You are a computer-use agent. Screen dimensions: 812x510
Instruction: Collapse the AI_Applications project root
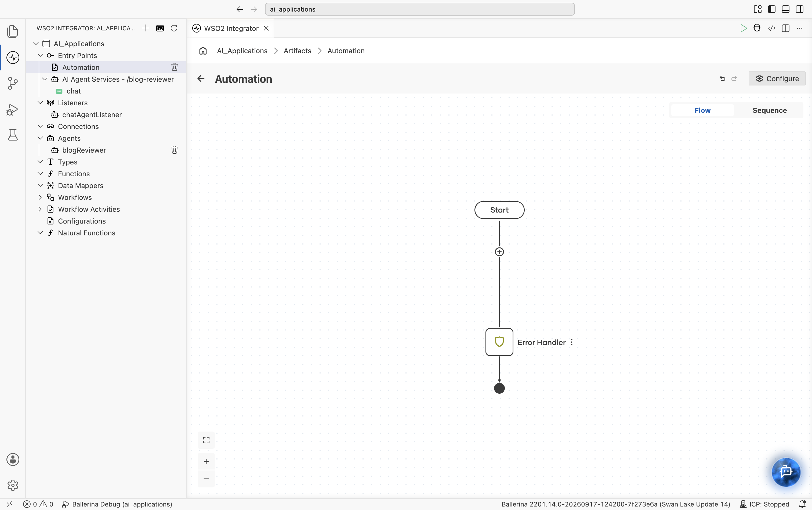pyautogui.click(x=36, y=44)
